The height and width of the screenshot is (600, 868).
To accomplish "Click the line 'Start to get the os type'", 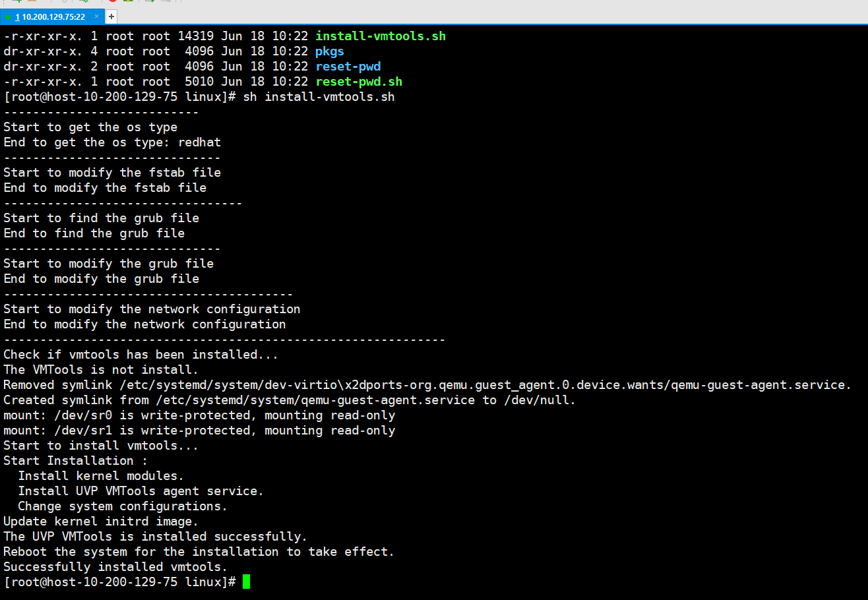I will (x=90, y=127).
